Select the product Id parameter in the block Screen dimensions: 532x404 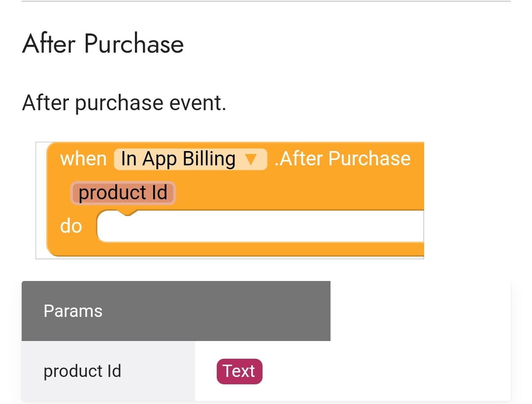point(123,192)
